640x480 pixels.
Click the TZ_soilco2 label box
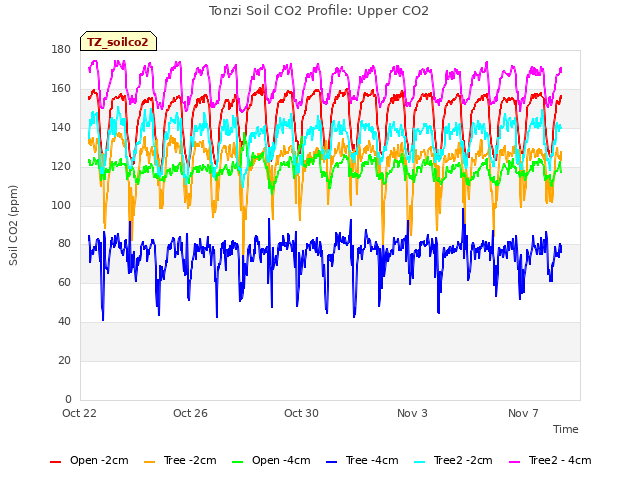click(x=118, y=41)
